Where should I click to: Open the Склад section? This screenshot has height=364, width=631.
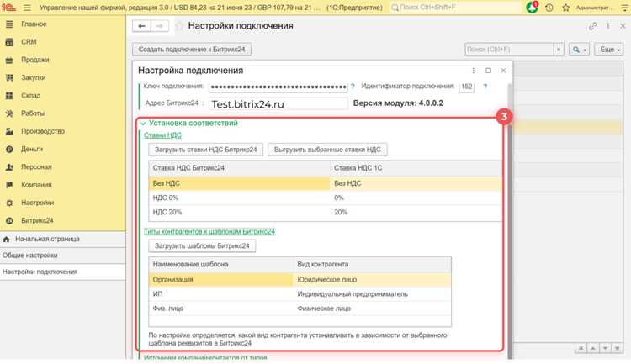pos(31,96)
